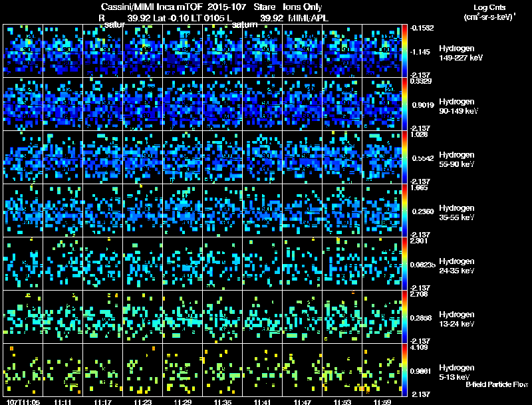
Task: Click the '11:11' time axis label
Action: (x=63, y=402)
